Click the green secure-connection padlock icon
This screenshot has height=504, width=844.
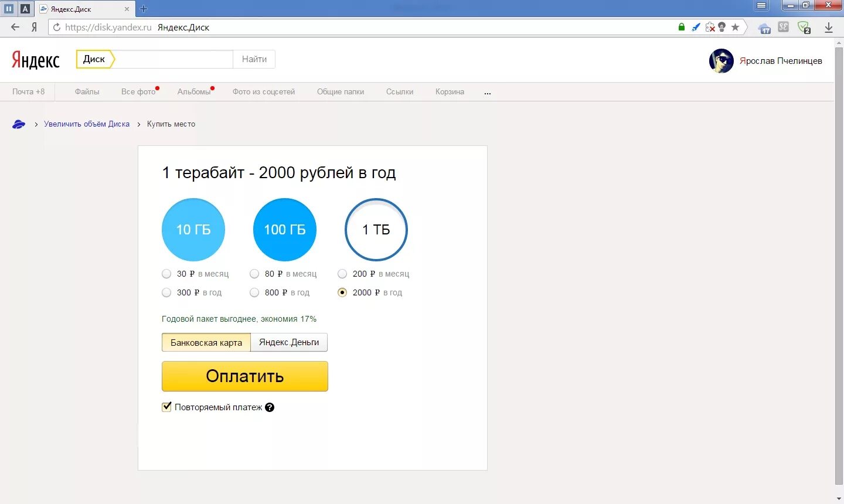click(x=682, y=27)
